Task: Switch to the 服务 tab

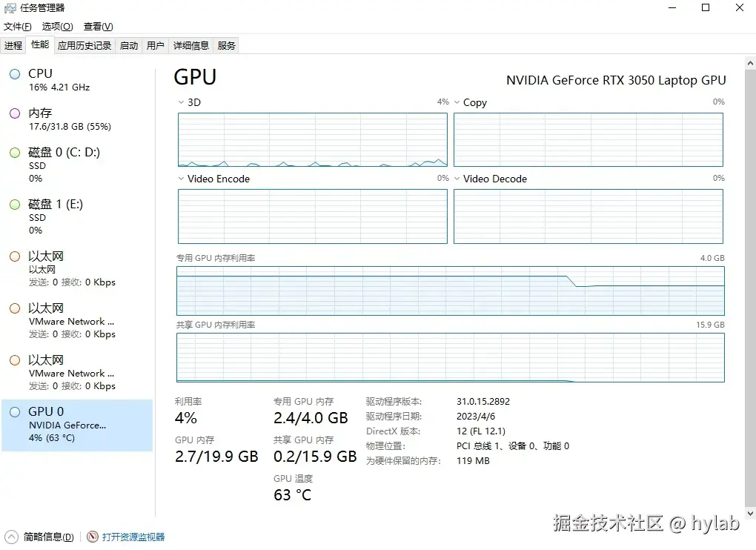Action: click(225, 44)
